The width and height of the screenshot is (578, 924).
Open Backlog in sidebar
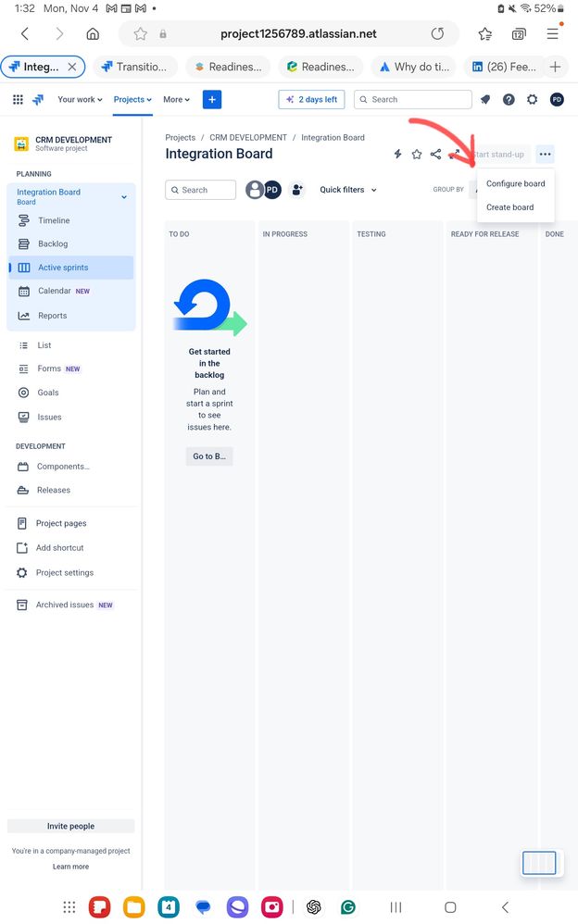tap(70, 244)
